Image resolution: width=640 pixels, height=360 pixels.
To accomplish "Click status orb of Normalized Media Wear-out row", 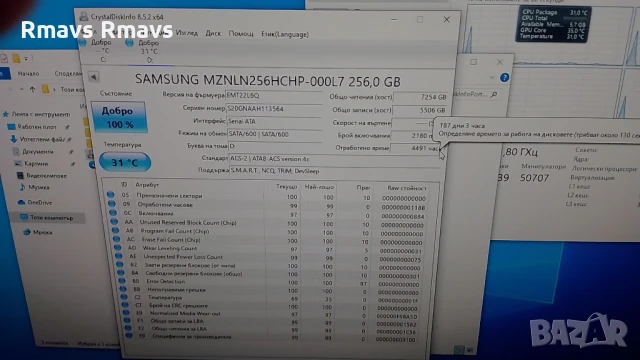I will [x=126, y=313].
